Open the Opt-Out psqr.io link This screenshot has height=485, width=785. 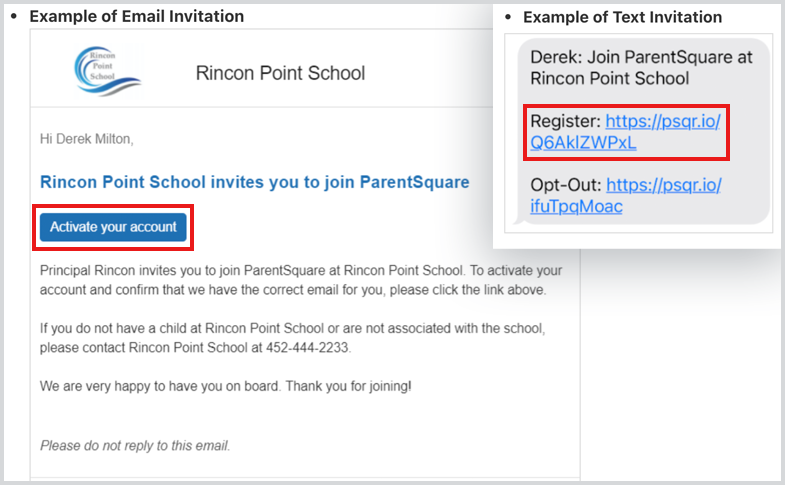[626, 196]
